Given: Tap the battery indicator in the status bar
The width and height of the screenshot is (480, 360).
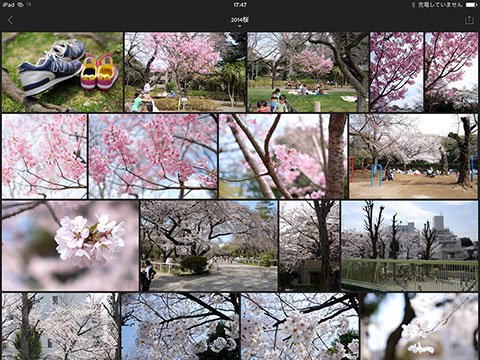Looking at the screenshot, I should click(x=472, y=5).
